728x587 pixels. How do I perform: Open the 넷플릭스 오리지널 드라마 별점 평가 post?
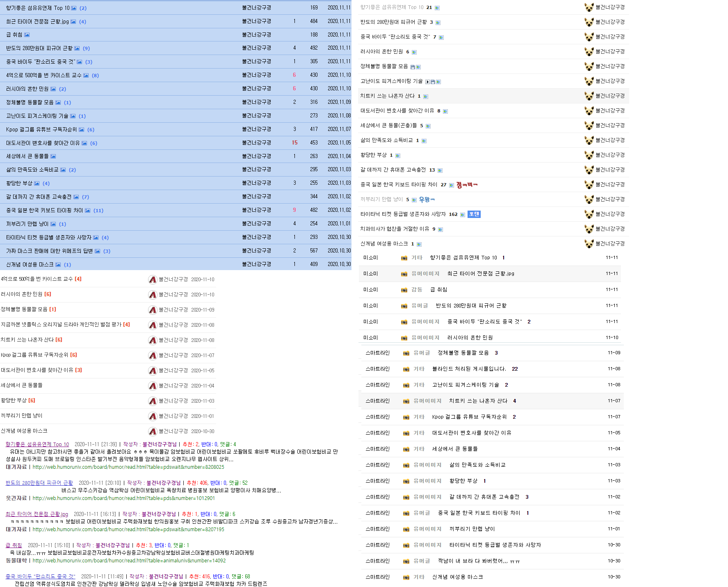pos(61,325)
